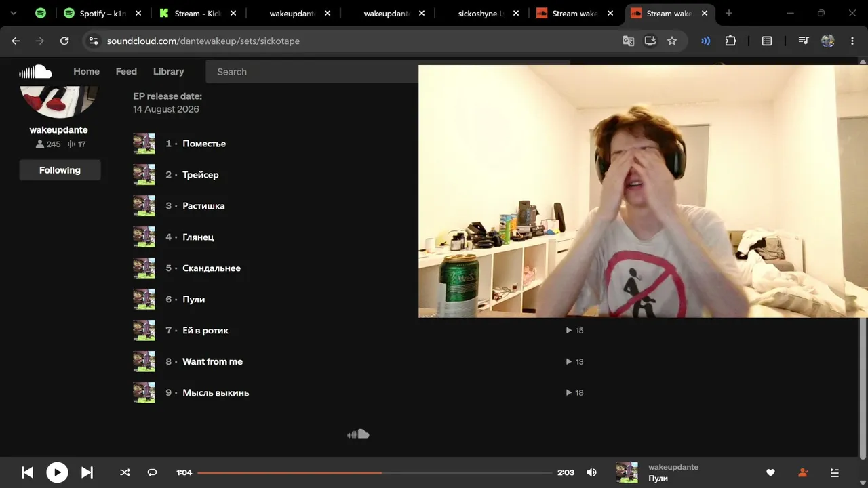View wakeupdante's 245 followers
Screen dimensions: 868x488
(x=48, y=144)
